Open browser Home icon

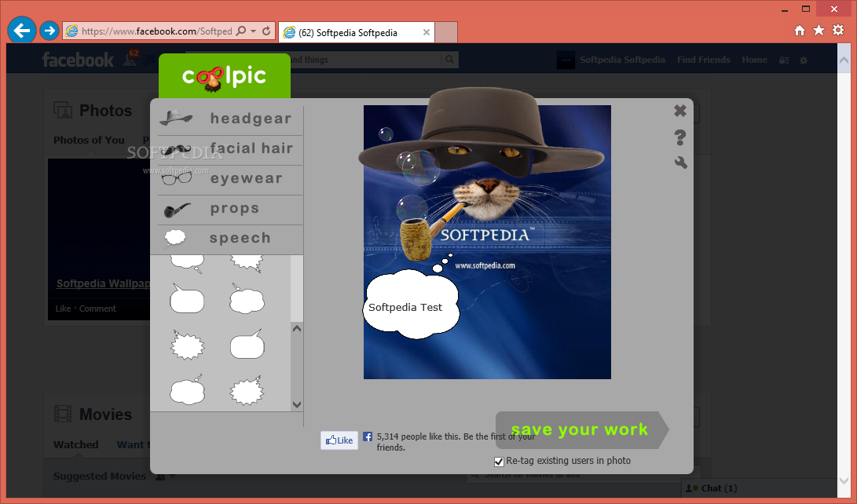(800, 31)
